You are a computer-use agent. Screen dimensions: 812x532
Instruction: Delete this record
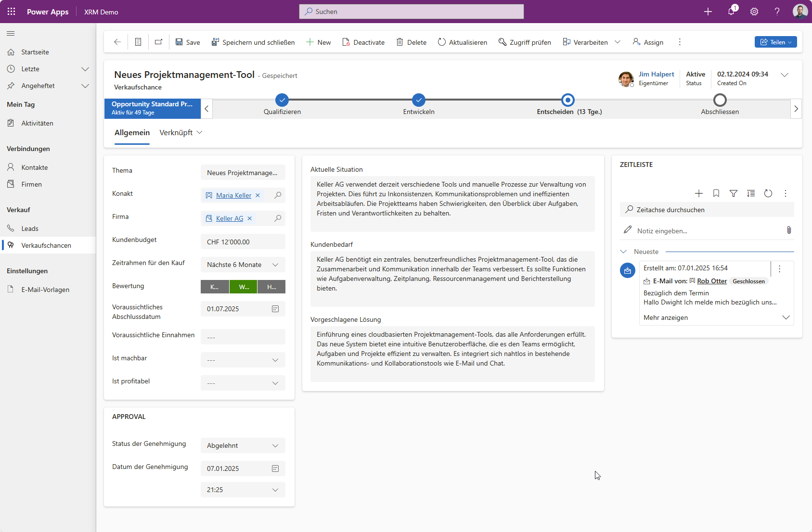click(412, 42)
